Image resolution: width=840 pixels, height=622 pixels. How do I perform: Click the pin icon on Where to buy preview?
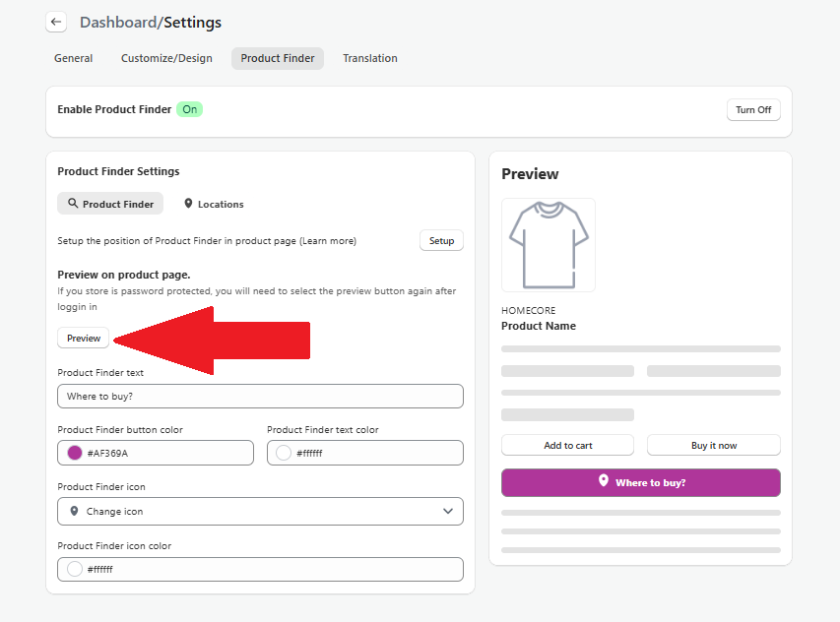[x=604, y=481]
